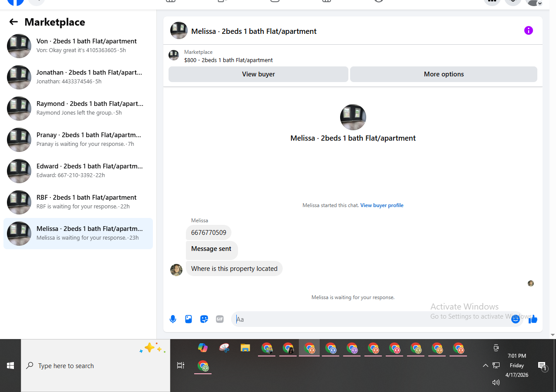Select the Melissa conversation in the list
The height and width of the screenshot is (392, 556).
tap(78, 233)
